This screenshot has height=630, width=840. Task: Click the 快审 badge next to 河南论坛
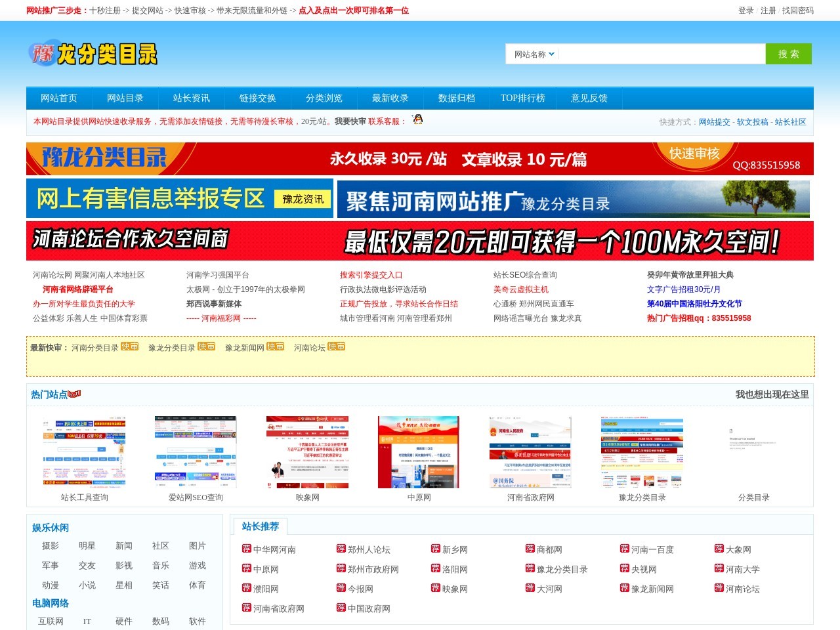coord(336,346)
